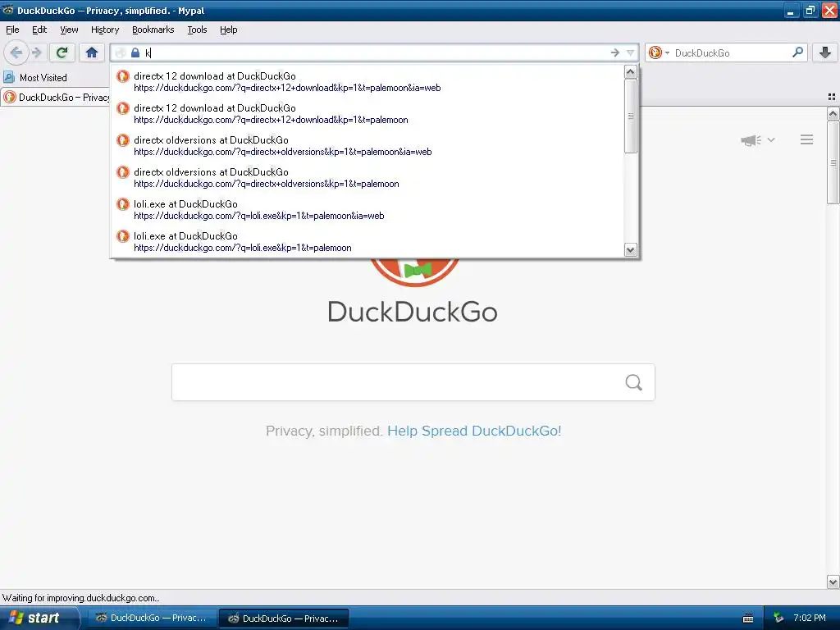840x630 pixels.
Task: Choose directx oldversions suggestion ending ia=web
Action: pos(367,146)
